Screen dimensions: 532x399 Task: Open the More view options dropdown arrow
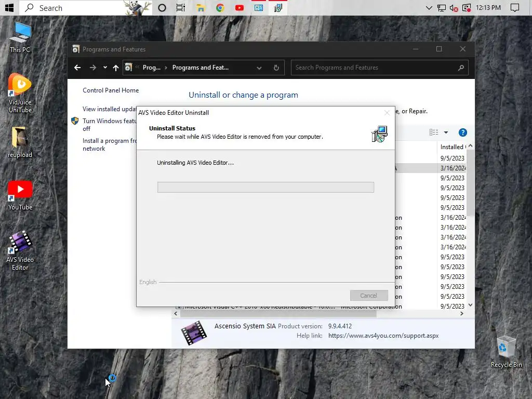pos(446,132)
